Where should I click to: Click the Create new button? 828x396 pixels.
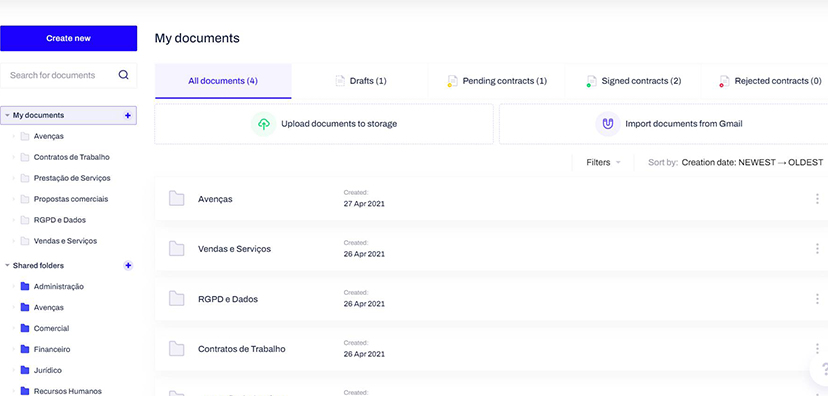tap(69, 39)
